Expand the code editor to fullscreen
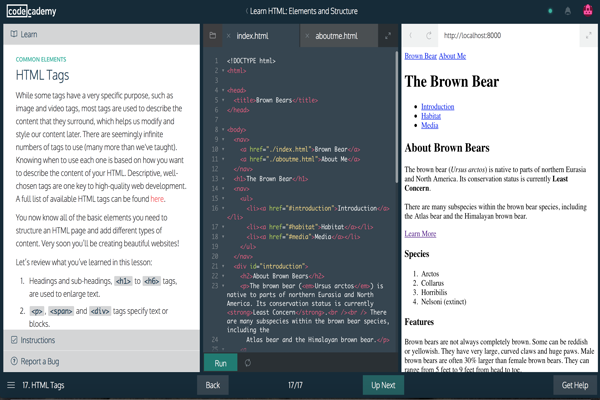The image size is (600, 400). coord(388,36)
